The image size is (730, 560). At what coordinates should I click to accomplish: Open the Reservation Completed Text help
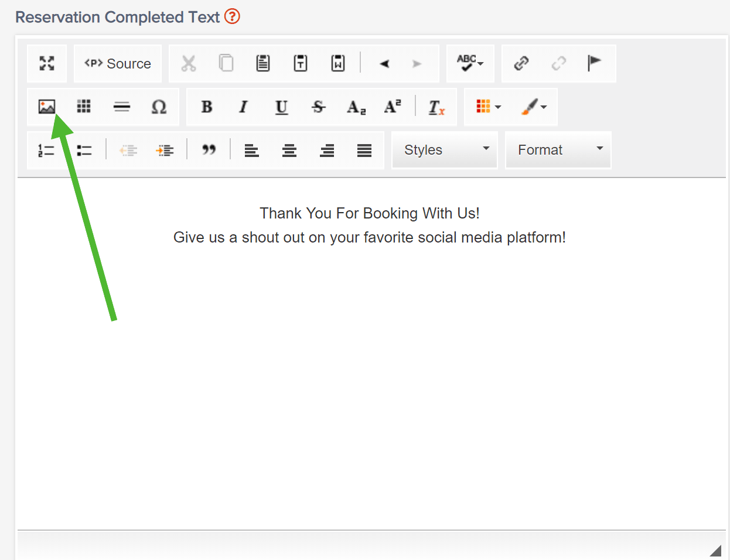(232, 17)
